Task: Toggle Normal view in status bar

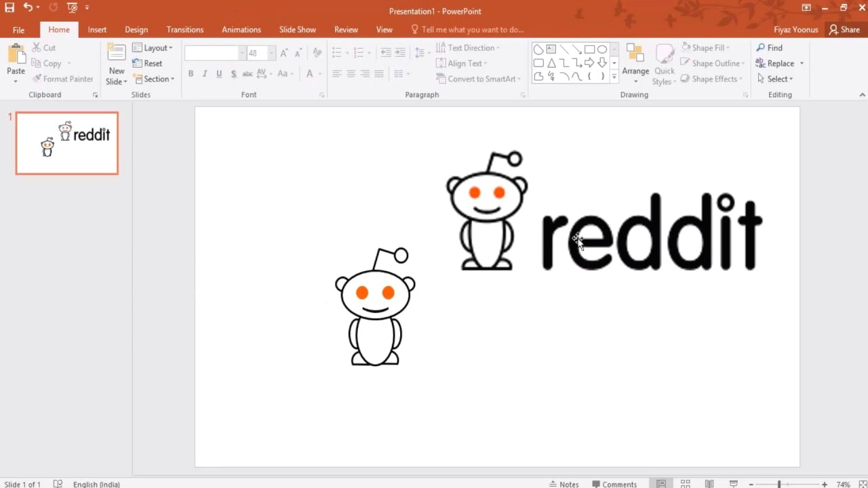Action: point(661,484)
